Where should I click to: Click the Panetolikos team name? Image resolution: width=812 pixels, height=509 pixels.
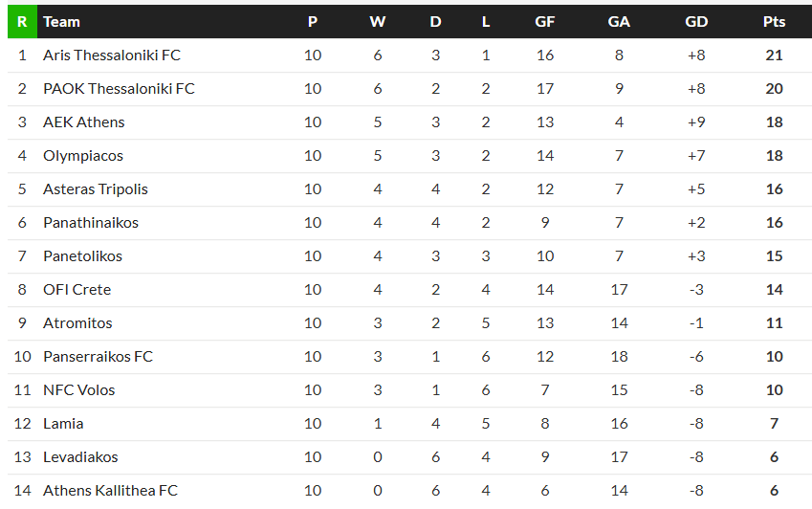(x=82, y=256)
